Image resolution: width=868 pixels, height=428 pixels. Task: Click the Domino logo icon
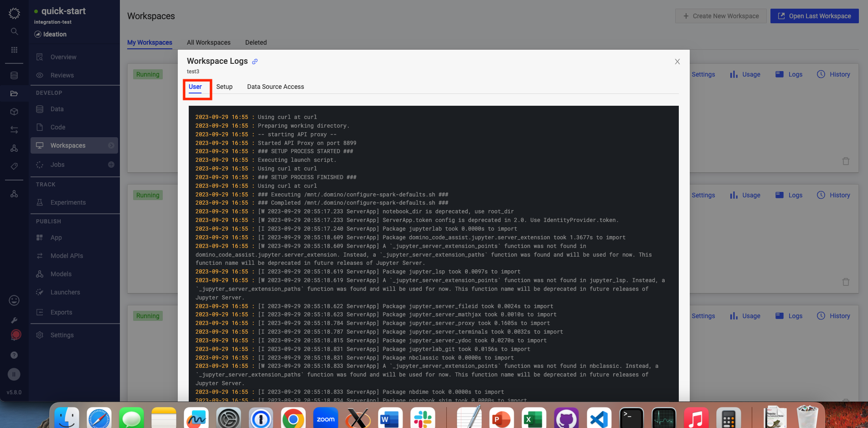pyautogui.click(x=14, y=13)
